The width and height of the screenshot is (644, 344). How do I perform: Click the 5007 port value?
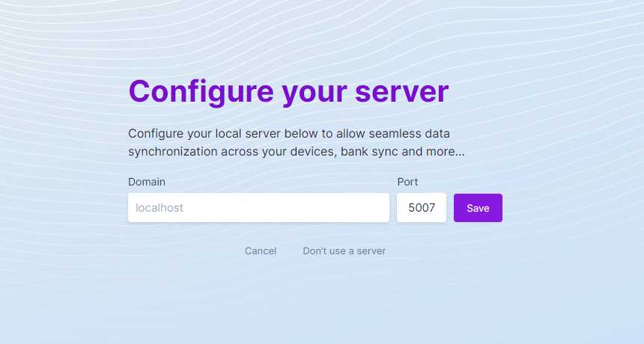coord(422,208)
